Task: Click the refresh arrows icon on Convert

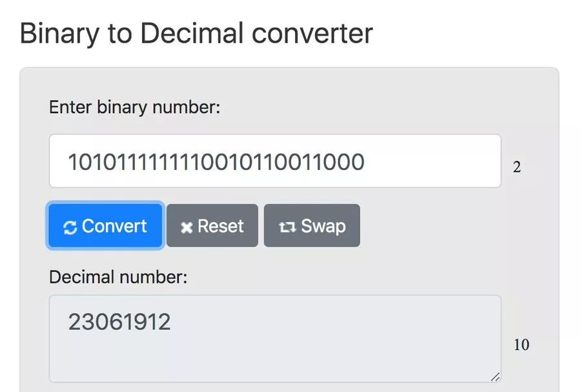Action: (x=70, y=227)
